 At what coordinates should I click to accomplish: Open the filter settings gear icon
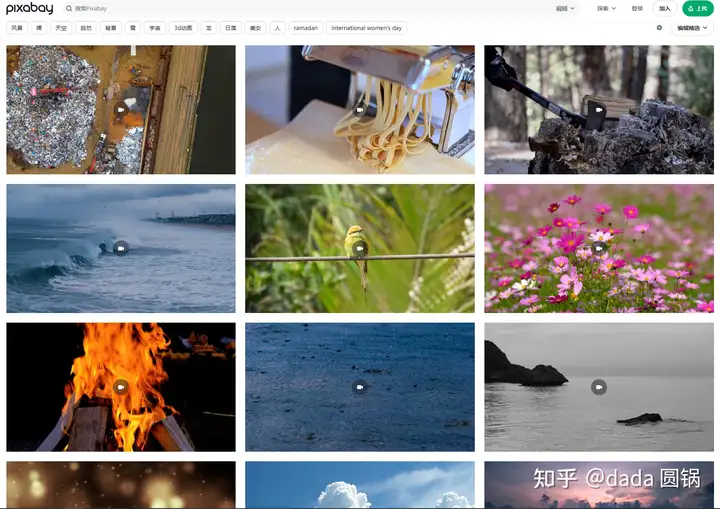659,28
